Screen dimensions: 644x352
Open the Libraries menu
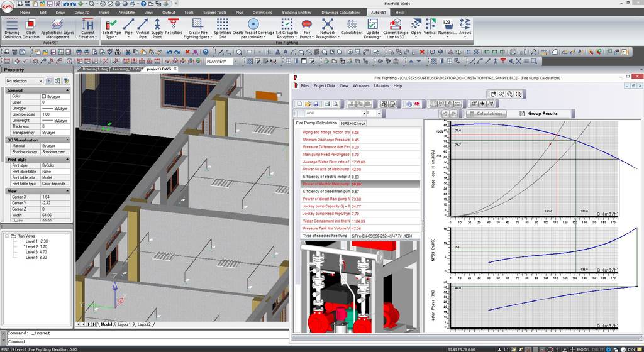[x=381, y=85]
